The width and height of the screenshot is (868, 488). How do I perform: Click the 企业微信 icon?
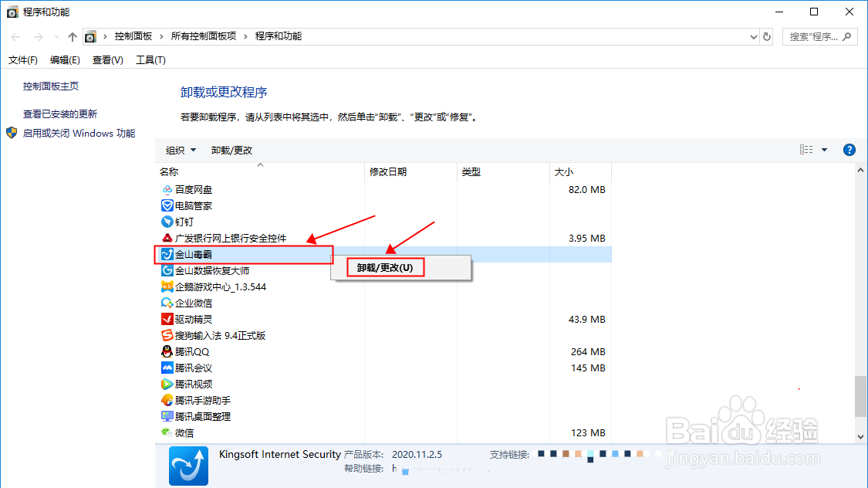(167, 303)
